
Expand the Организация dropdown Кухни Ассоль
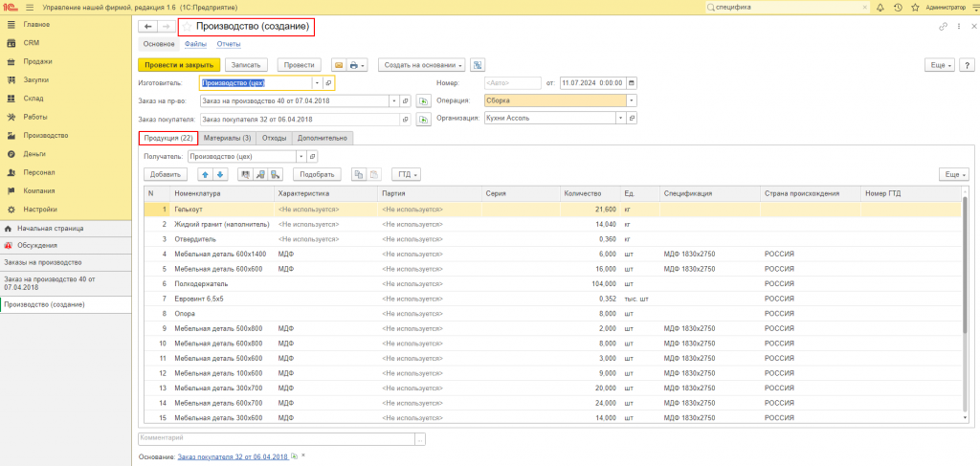(x=620, y=118)
